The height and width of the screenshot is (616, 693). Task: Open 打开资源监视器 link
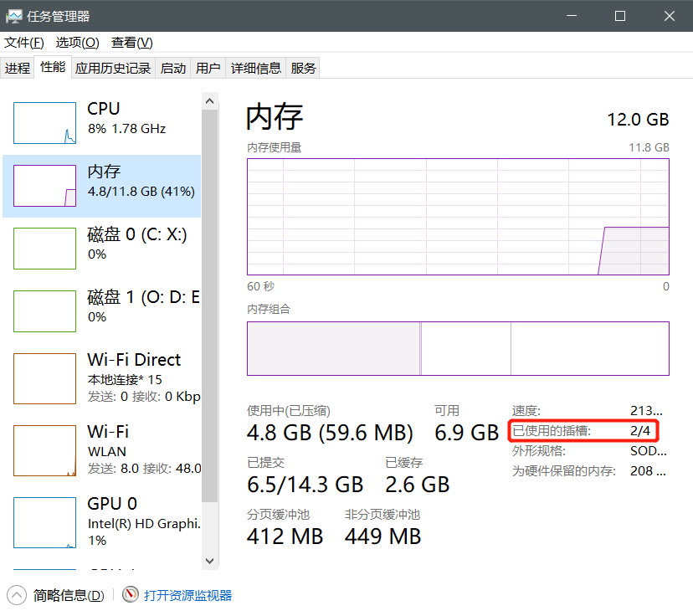pyautogui.click(x=187, y=595)
